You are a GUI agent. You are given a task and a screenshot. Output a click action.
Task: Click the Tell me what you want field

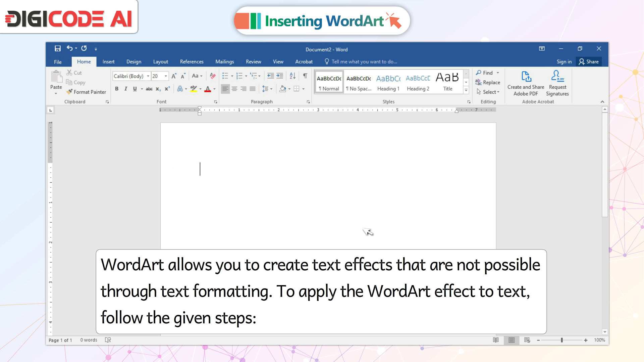(361, 62)
